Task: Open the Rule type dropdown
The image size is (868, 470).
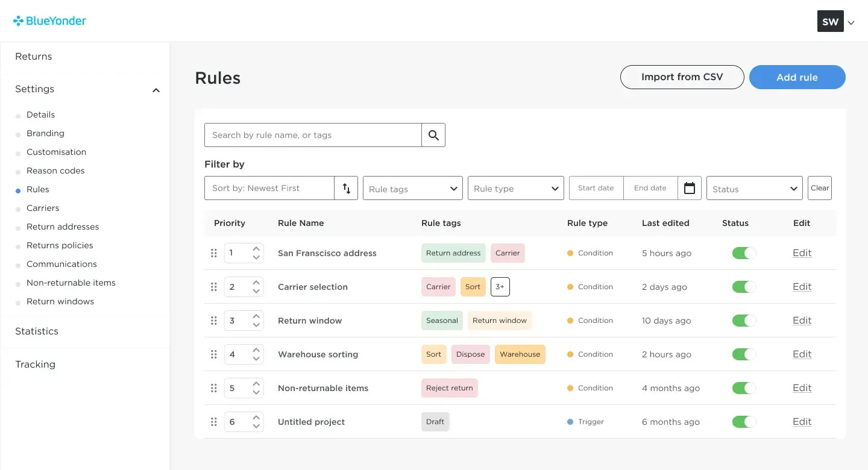Action: [516, 188]
